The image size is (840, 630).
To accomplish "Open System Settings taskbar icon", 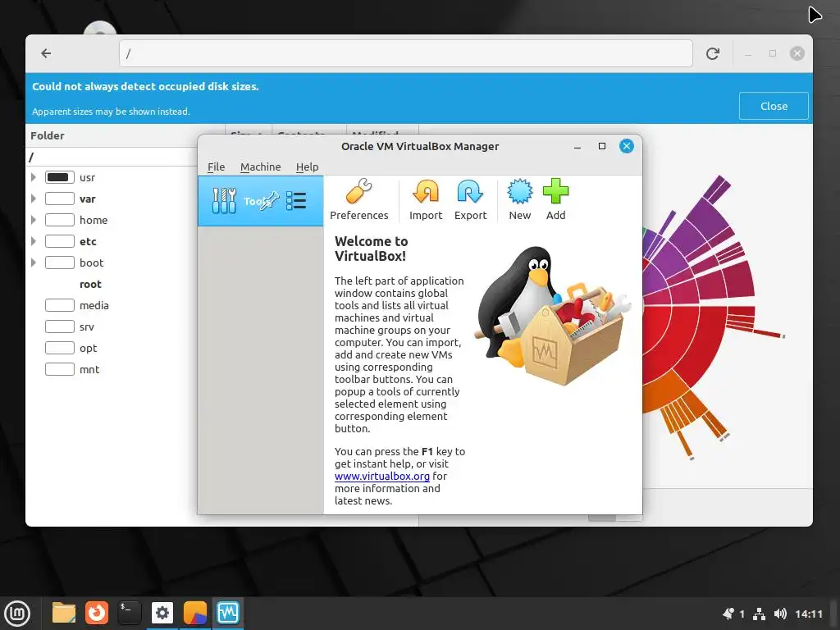I will coord(162,613).
